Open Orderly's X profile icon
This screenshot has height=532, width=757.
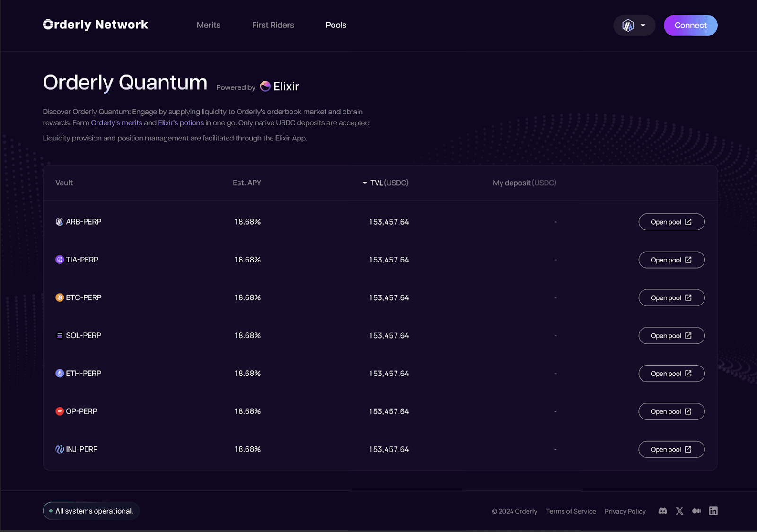pos(679,511)
